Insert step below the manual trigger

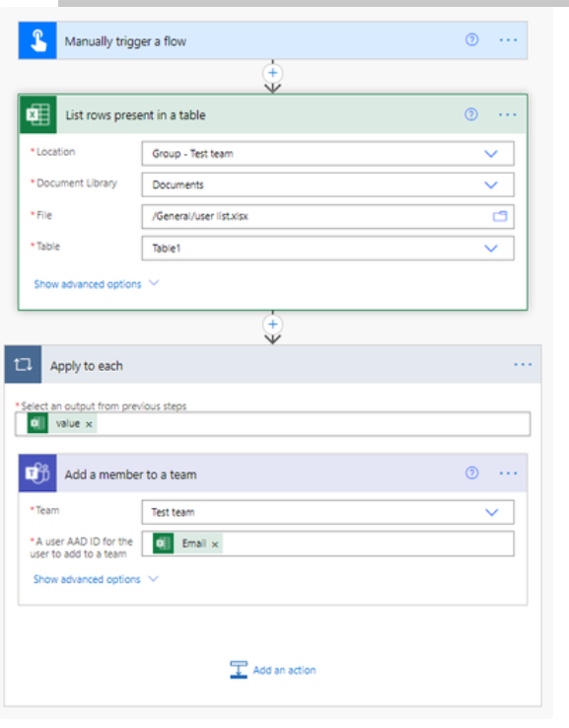tap(272, 73)
